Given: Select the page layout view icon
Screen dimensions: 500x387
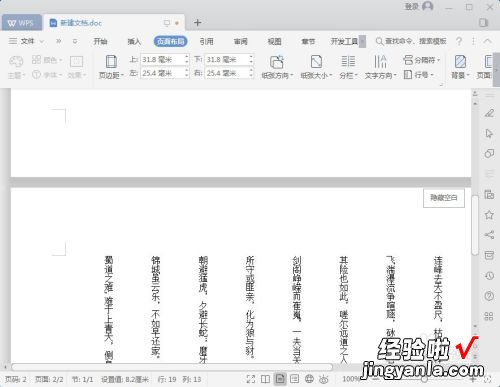Looking at the screenshot, I should [280, 379].
